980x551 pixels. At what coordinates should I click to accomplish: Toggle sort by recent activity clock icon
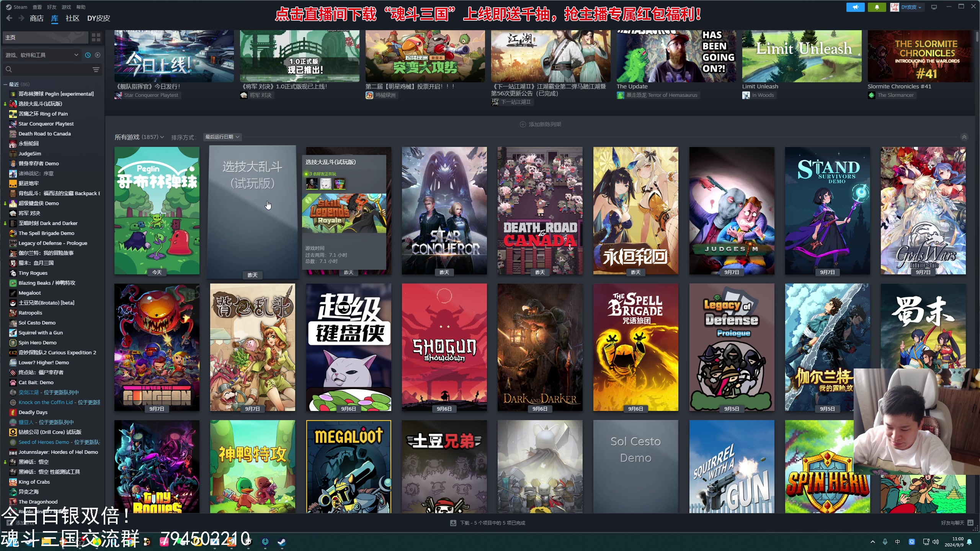(x=88, y=55)
